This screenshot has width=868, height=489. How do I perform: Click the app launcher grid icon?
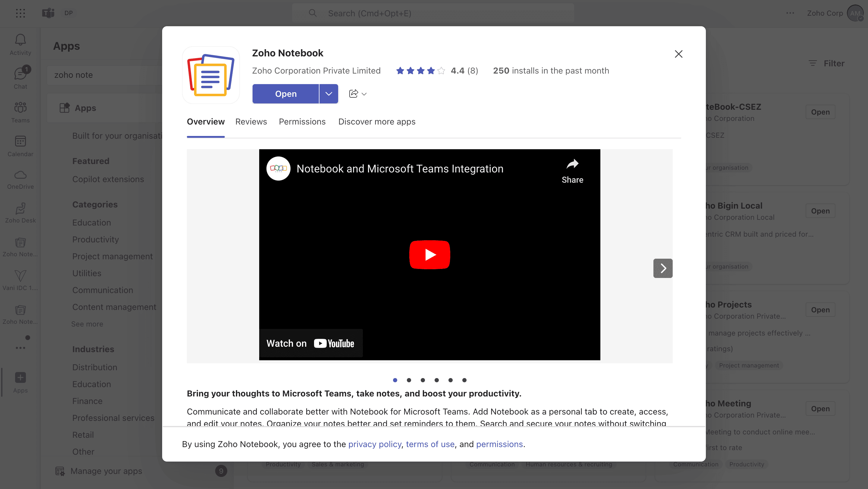20,13
